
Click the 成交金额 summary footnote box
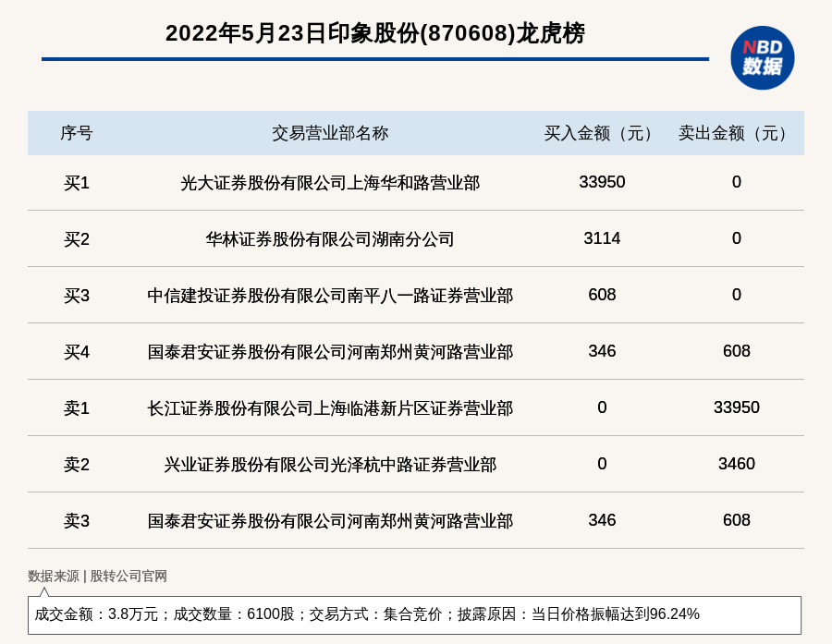pos(414,614)
